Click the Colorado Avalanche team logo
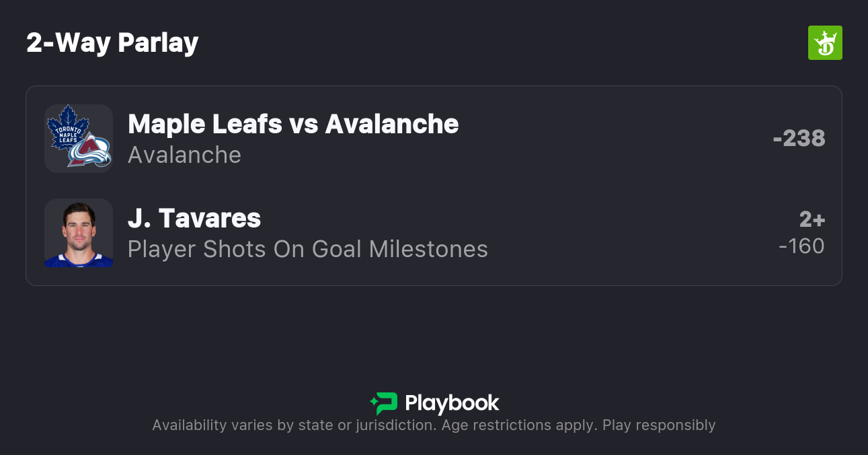Viewport: 868px width, 455px height. click(90, 151)
